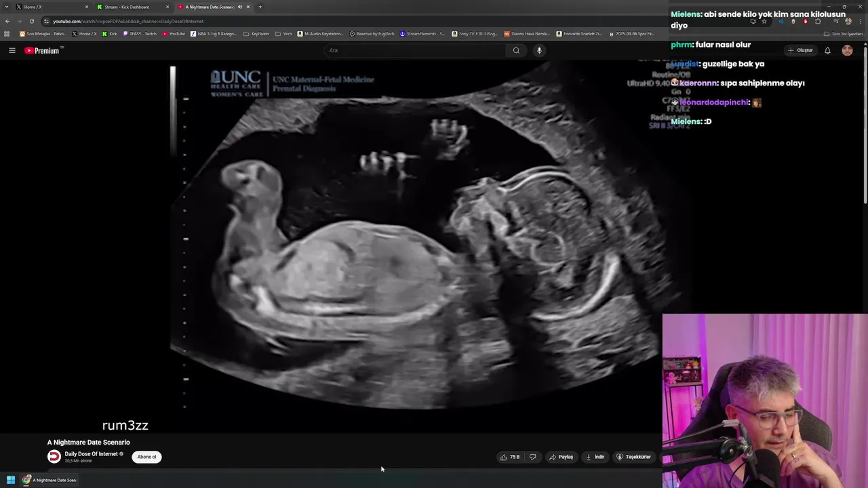Image resolution: width=868 pixels, height=488 pixels.
Task: Click the YouTube search magnifier button
Action: point(516,50)
